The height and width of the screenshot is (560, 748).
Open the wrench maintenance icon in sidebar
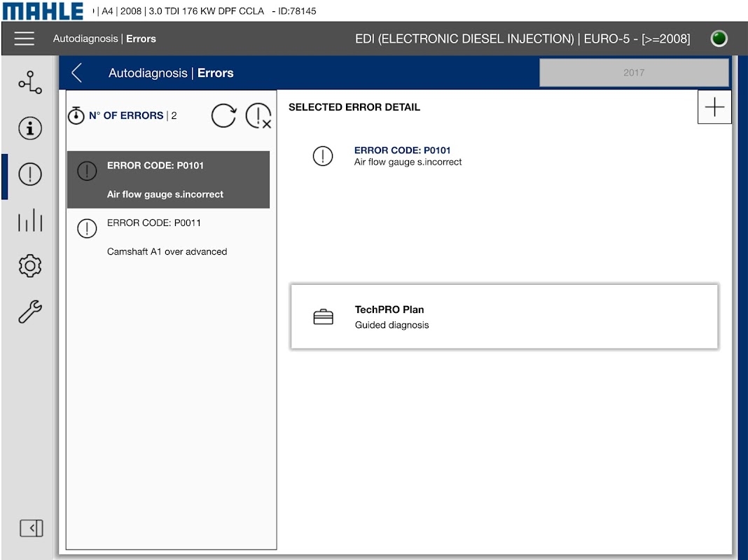[30, 311]
